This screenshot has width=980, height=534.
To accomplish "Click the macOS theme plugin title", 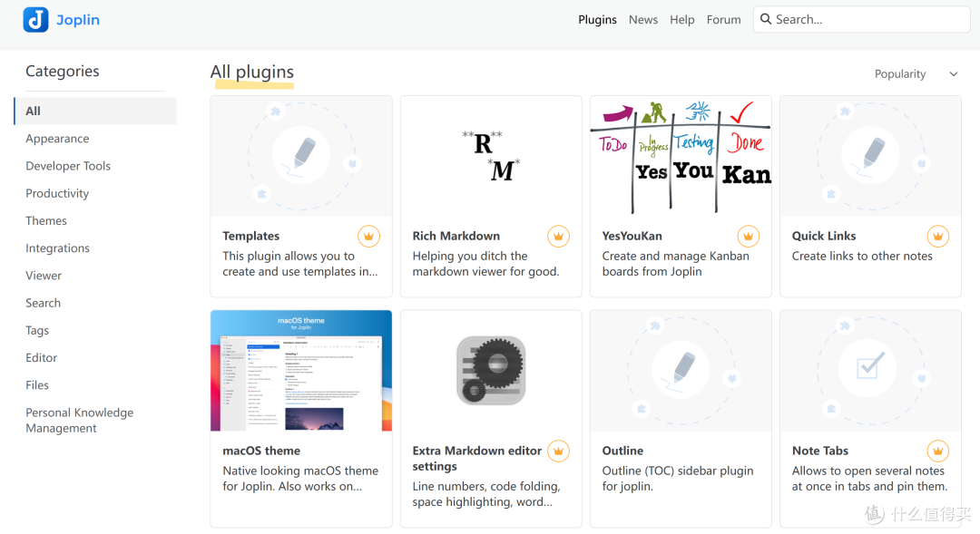I will point(261,451).
